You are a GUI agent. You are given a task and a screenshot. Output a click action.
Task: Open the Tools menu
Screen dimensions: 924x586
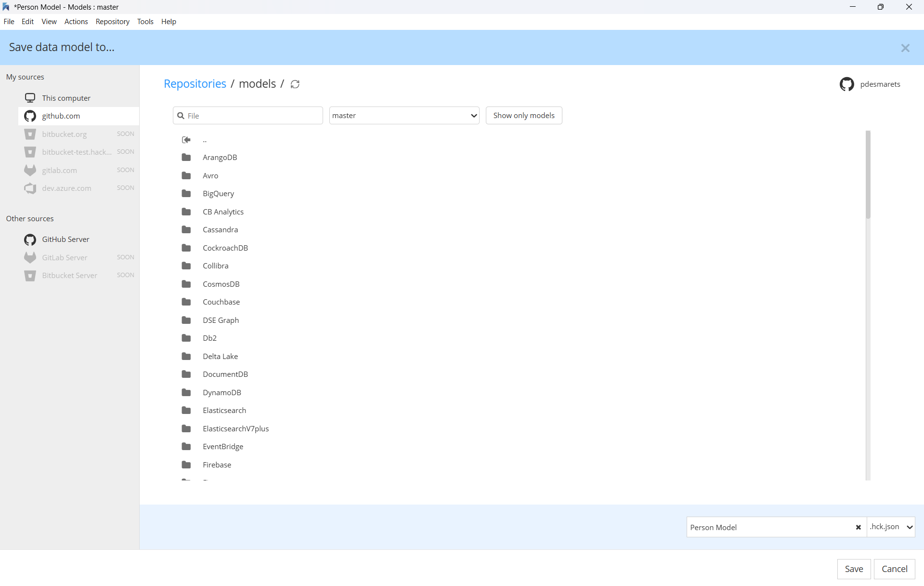coord(145,22)
